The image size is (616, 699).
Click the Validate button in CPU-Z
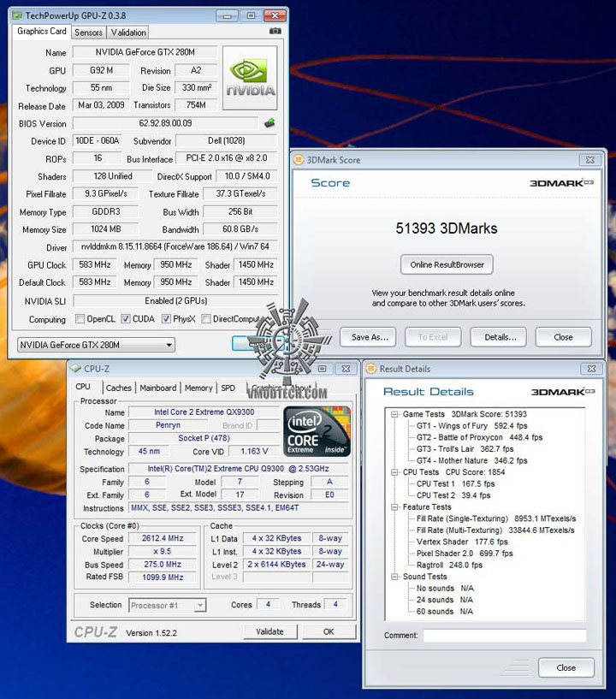click(x=270, y=631)
